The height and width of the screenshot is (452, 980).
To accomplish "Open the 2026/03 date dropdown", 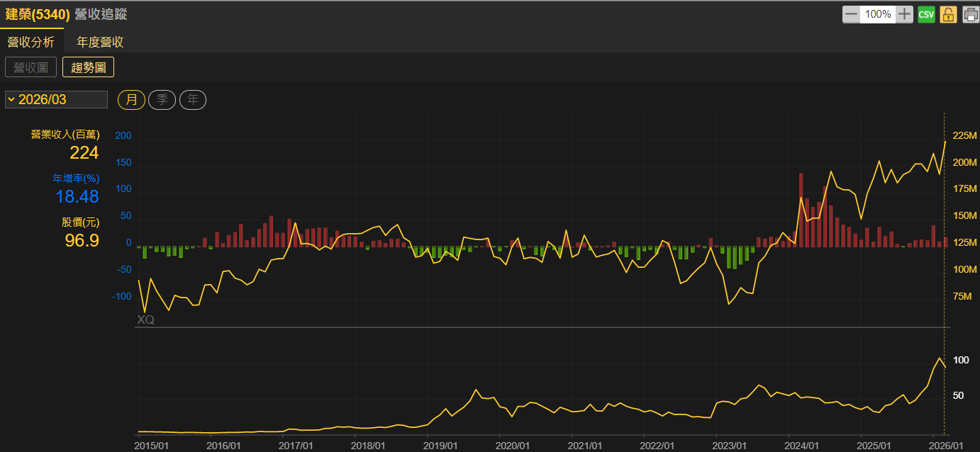I will (x=57, y=100).
